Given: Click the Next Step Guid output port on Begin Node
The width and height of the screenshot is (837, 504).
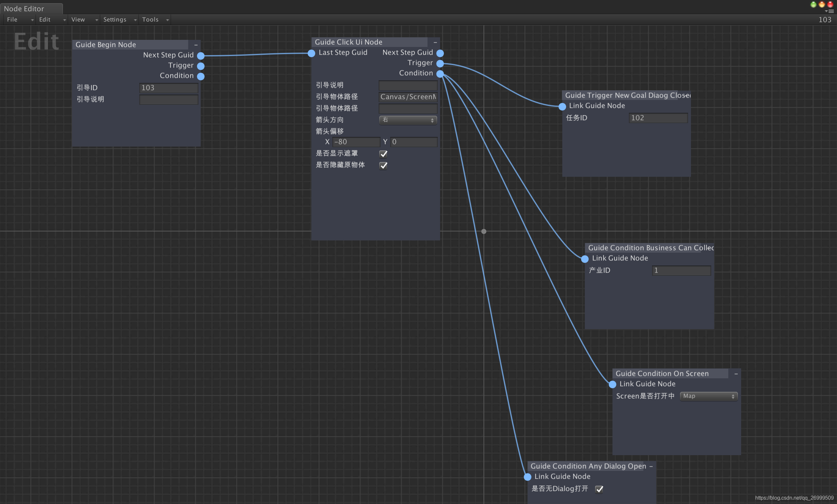Looking at the screenshot, I should 202,55.
